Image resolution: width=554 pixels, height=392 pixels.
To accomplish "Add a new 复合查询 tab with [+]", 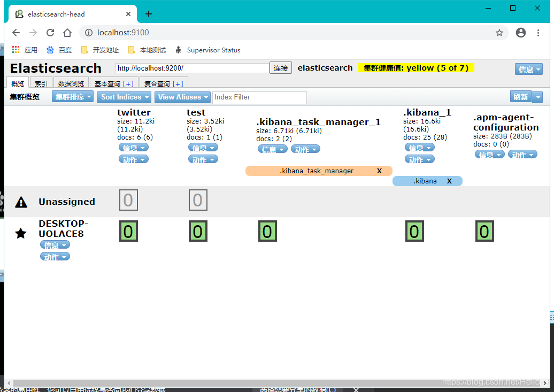I will pos(178,84).
